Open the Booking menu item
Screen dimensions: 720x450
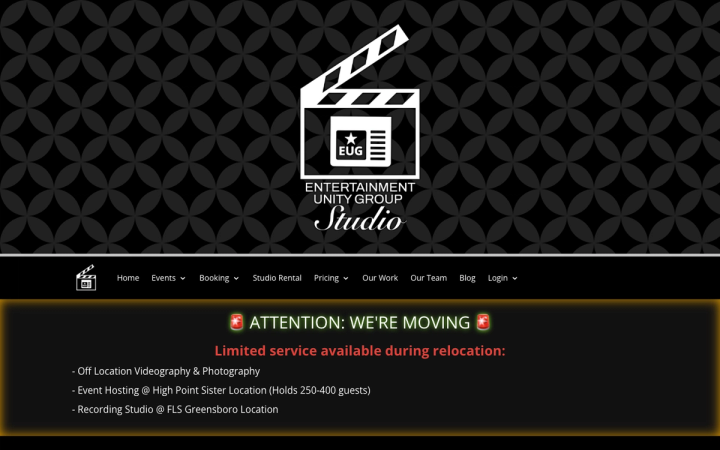(x=214, y=278)
